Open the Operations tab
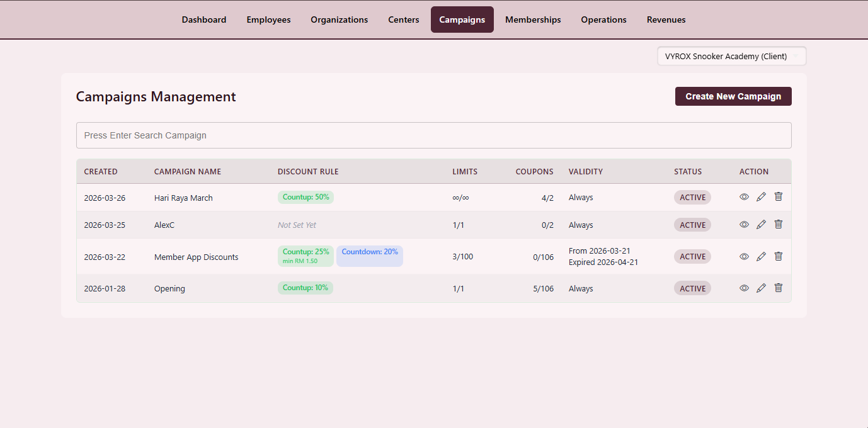The height and width of the screenshot is (428, 868). point(603,20)
